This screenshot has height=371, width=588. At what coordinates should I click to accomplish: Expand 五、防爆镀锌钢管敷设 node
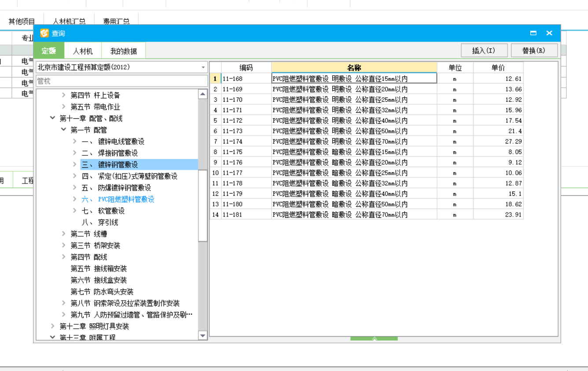[x=75, y=187]
